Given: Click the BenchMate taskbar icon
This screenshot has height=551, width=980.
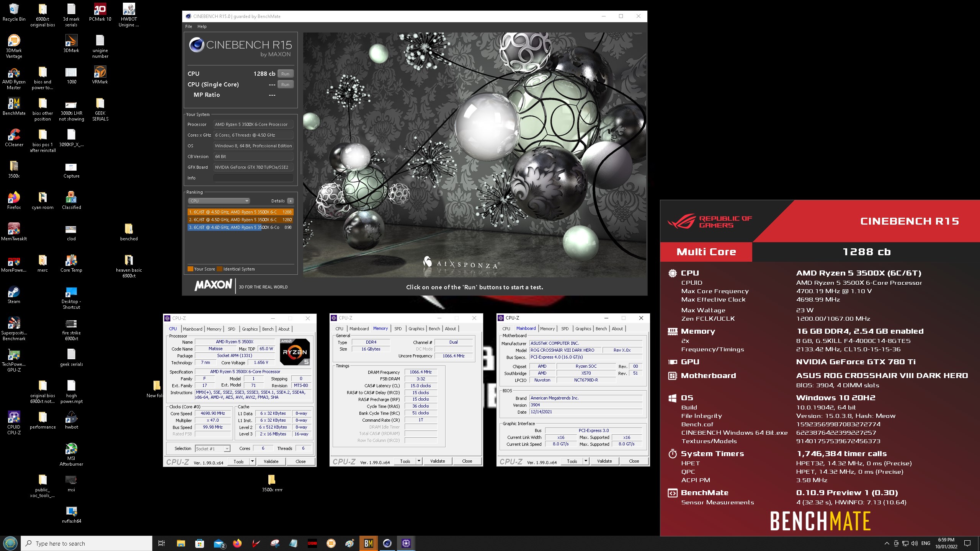Looking at the screenshot, I should coord(368,543).
